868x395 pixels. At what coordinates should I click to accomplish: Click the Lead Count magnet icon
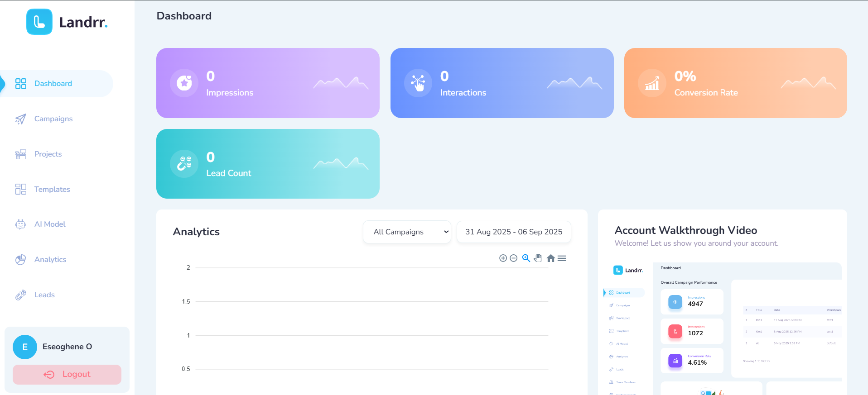[x=184, y=164]
